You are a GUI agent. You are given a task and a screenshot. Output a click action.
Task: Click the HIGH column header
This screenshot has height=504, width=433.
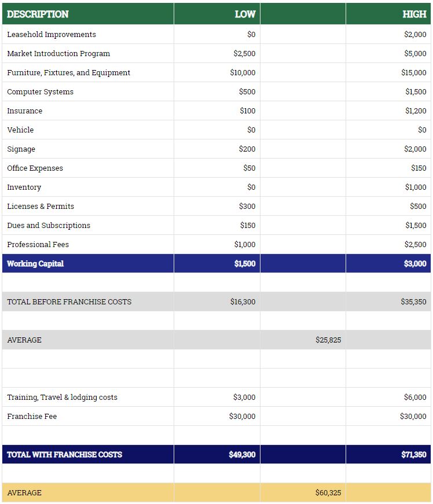[x=414, y=14]
